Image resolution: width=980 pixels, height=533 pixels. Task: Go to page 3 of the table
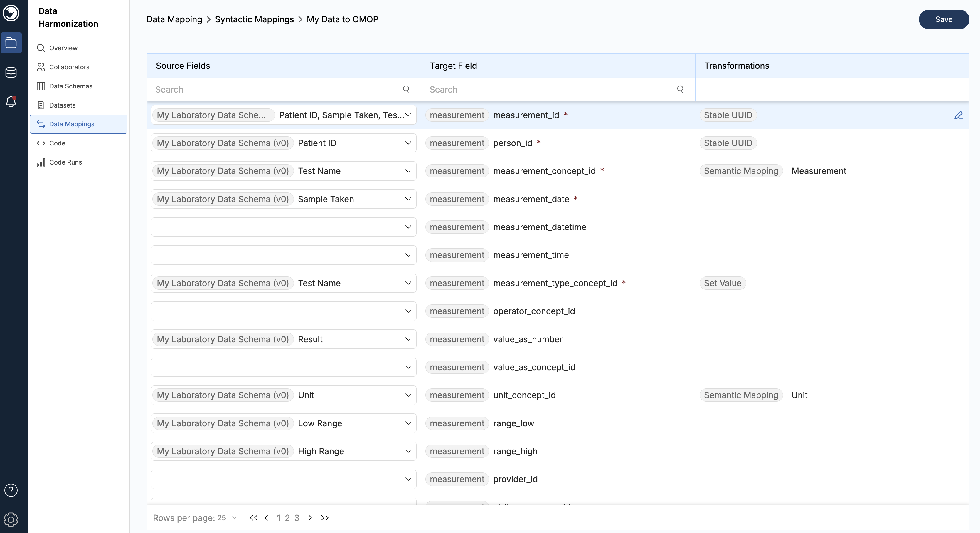pos(297,518)
